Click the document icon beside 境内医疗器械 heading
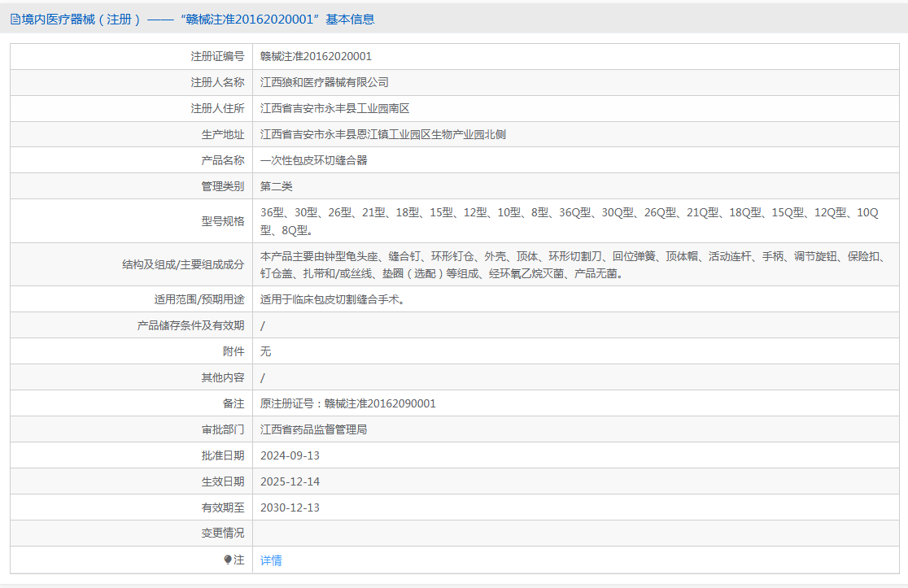908x588 pixels. 15,20
